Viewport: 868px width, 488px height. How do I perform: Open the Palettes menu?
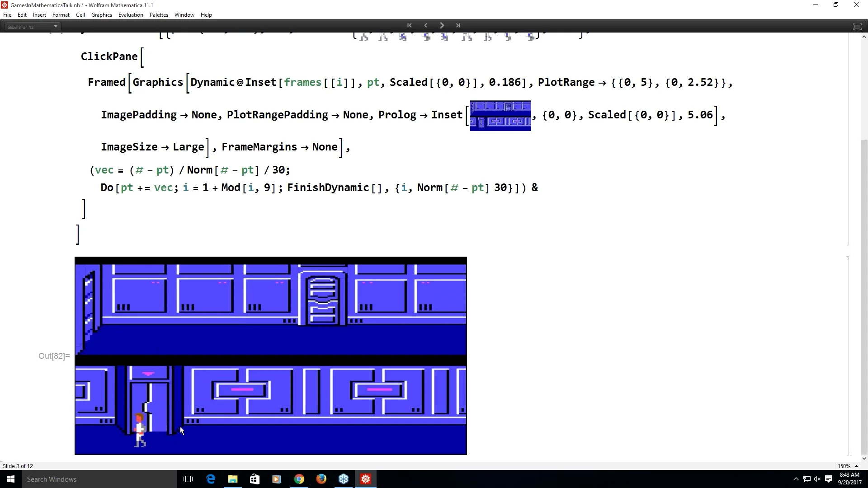(159, 15)
